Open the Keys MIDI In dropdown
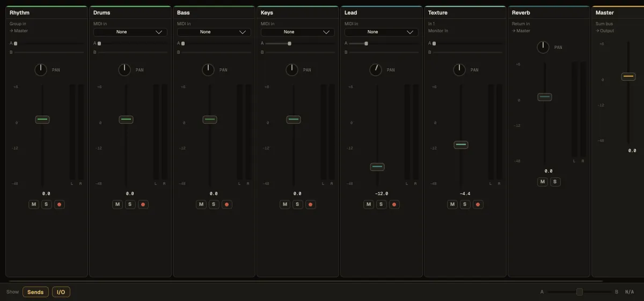 coord(297,32)
